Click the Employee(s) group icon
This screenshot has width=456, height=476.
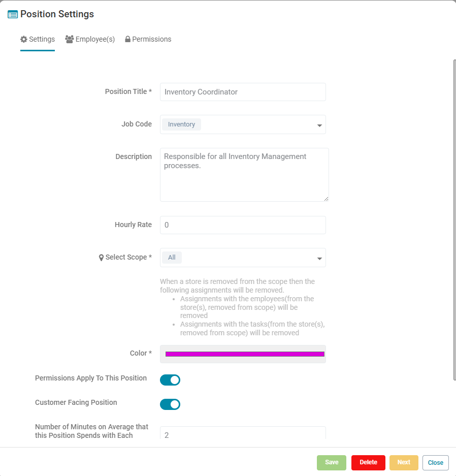(x=69, y=39)
